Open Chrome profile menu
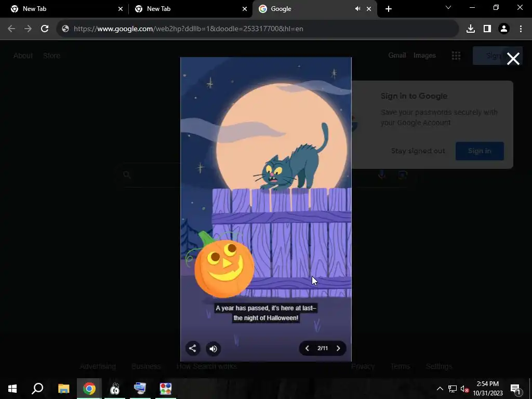Image resolution: width=532 pixels, height=399 pixels. (x=504, y=29)
